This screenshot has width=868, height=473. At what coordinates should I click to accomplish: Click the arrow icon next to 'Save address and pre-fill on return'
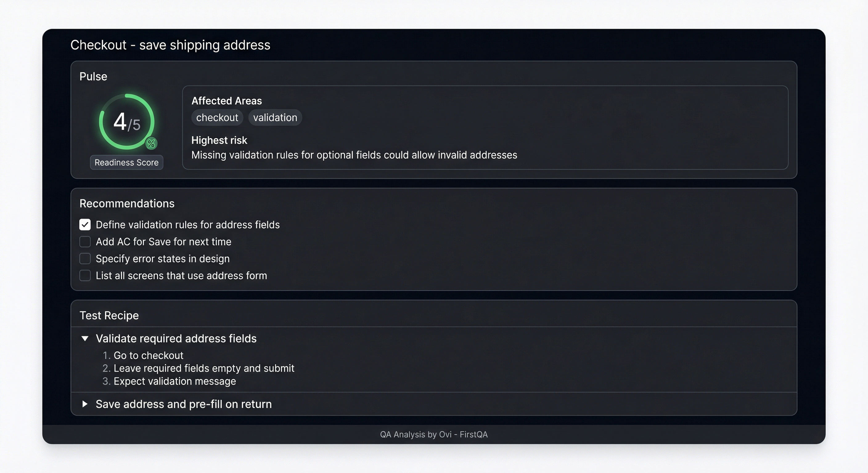coord(85,404)
